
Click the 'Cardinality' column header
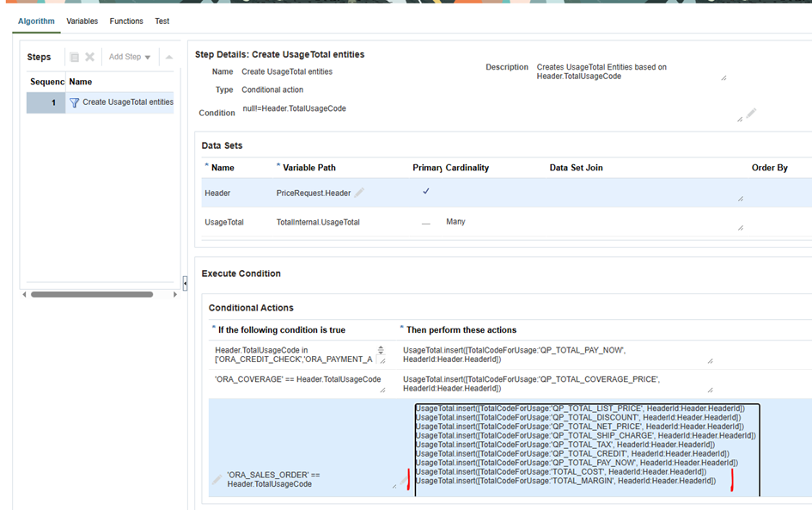click(x=467, y=168)
